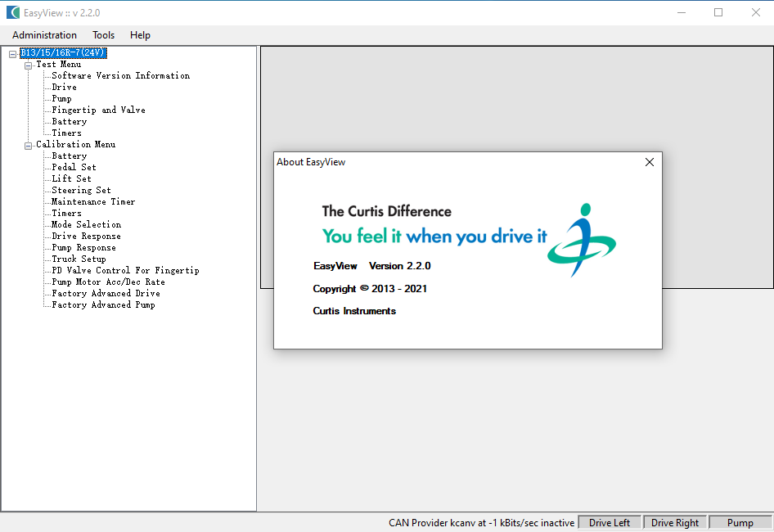
Task: Select Pump under Test Menu
Action: pyautogui.click(x=61, y=98)
